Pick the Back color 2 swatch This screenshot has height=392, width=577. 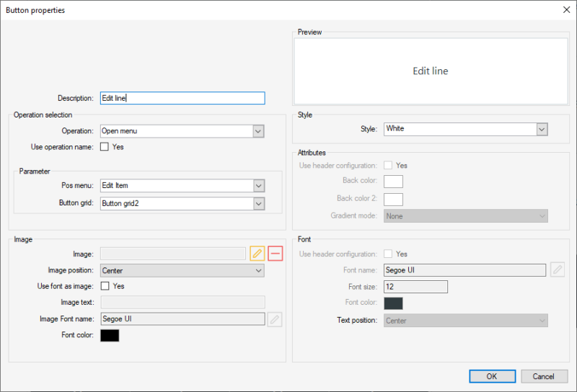point(393,200)
